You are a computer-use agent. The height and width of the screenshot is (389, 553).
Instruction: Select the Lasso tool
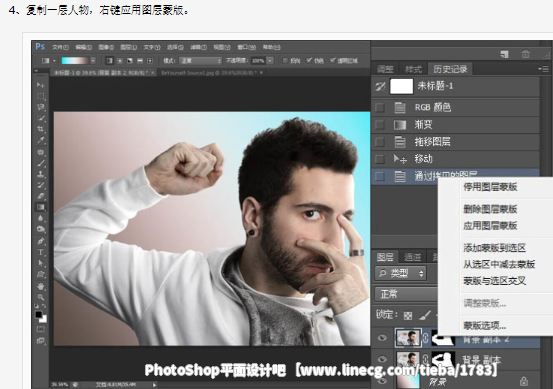coord(41,107)
